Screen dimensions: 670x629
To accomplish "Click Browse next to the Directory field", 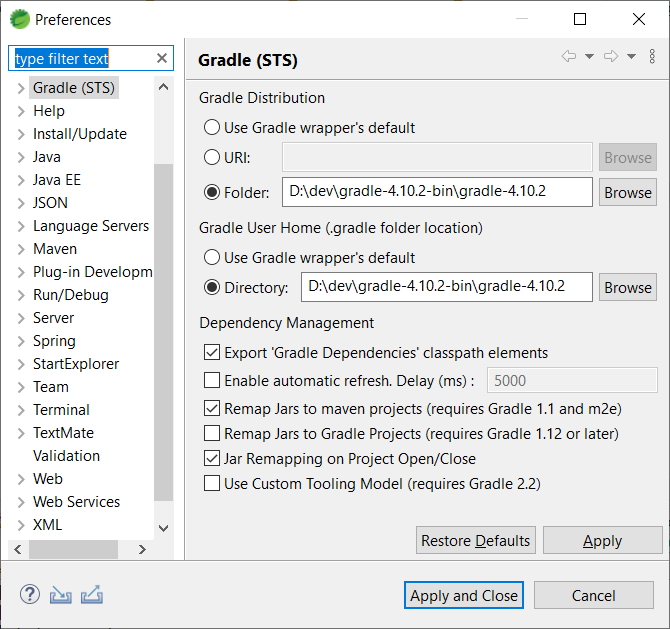I will [x=628, y=287].
